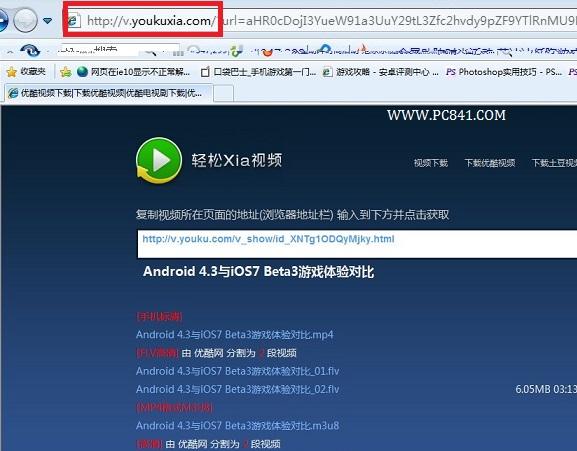Click the IE icon beside the 游戏攻略 bookmark
Image resolution: width=577 pixels, height=451 pixels.
coord(328,72)
